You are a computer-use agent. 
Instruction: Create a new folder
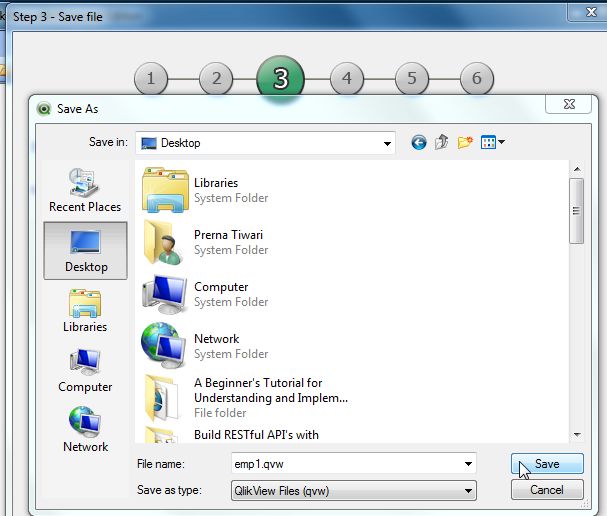click(x=465, y=142)
